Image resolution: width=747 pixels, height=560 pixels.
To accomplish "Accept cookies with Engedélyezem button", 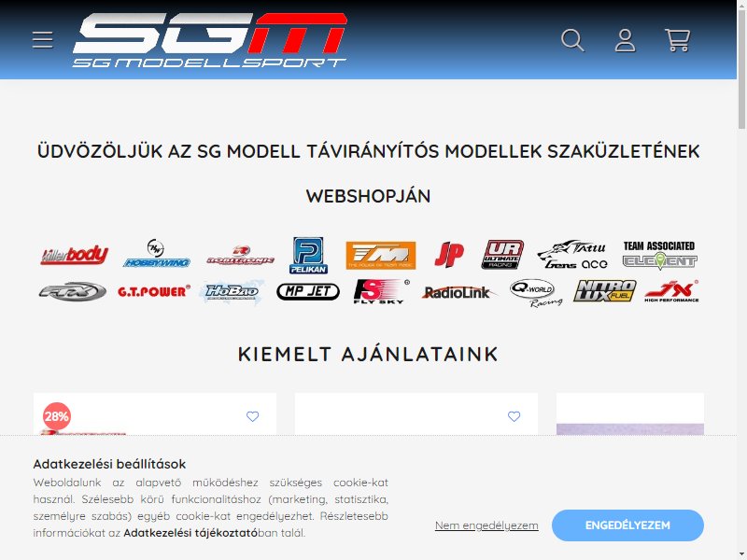I will 627,525.
